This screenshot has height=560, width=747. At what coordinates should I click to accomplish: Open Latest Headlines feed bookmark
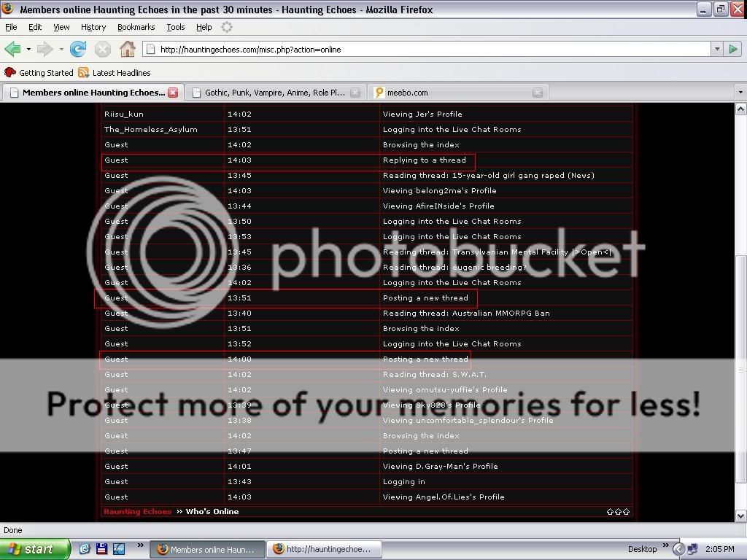click(115, 73)
